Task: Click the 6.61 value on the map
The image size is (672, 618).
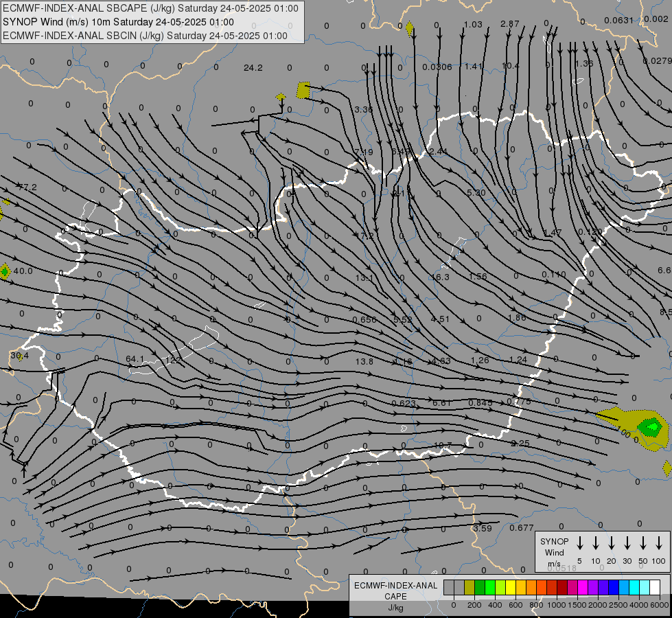Action: tap(442, 402)
